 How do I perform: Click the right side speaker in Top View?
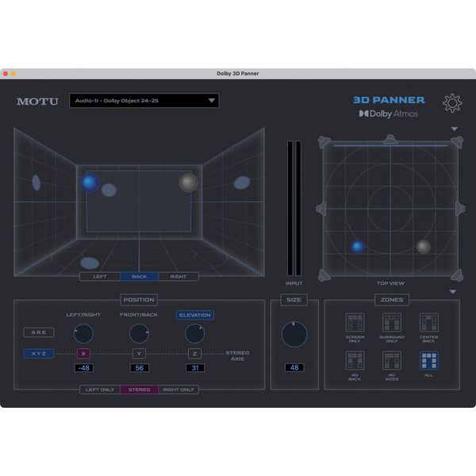460,209
